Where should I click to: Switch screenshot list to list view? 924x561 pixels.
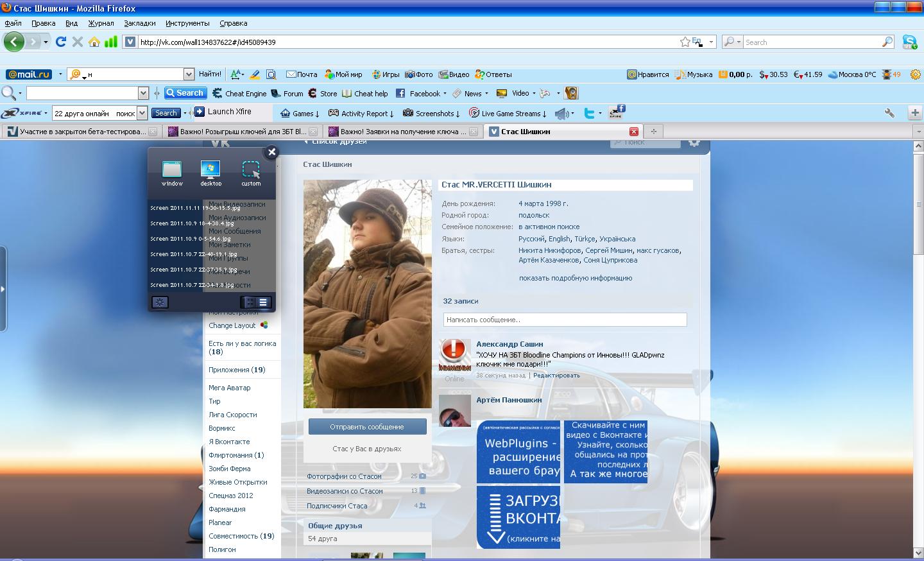tap(263, 302)
